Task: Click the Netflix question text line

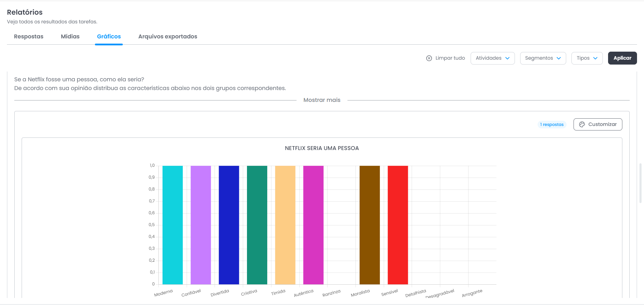Action: coord(79,80)
